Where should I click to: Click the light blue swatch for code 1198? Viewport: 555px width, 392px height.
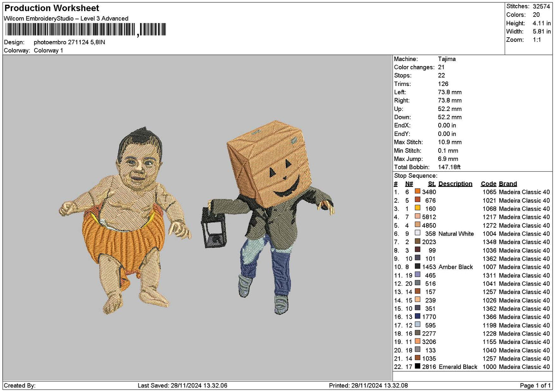coord(417,324)
